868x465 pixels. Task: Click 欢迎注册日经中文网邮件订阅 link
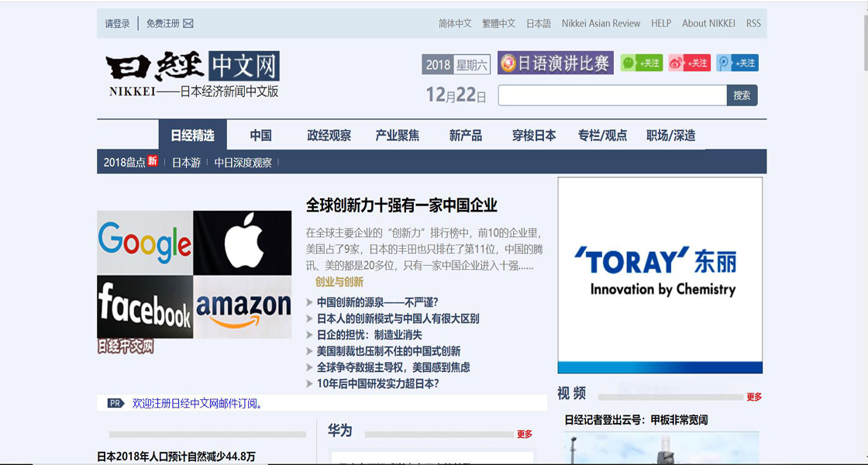pyautogui.click(x=197, y=404)
